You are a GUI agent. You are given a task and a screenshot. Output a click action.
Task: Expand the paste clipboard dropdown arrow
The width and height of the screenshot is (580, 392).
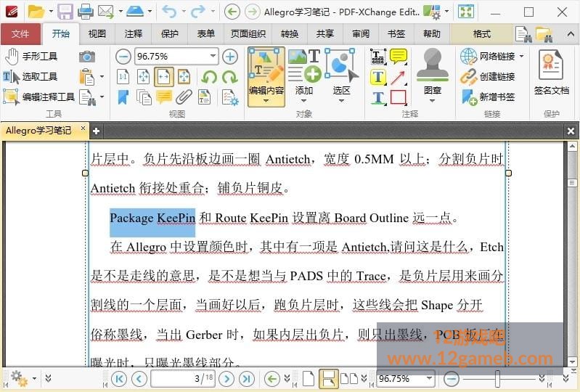[x=102, y=77]
